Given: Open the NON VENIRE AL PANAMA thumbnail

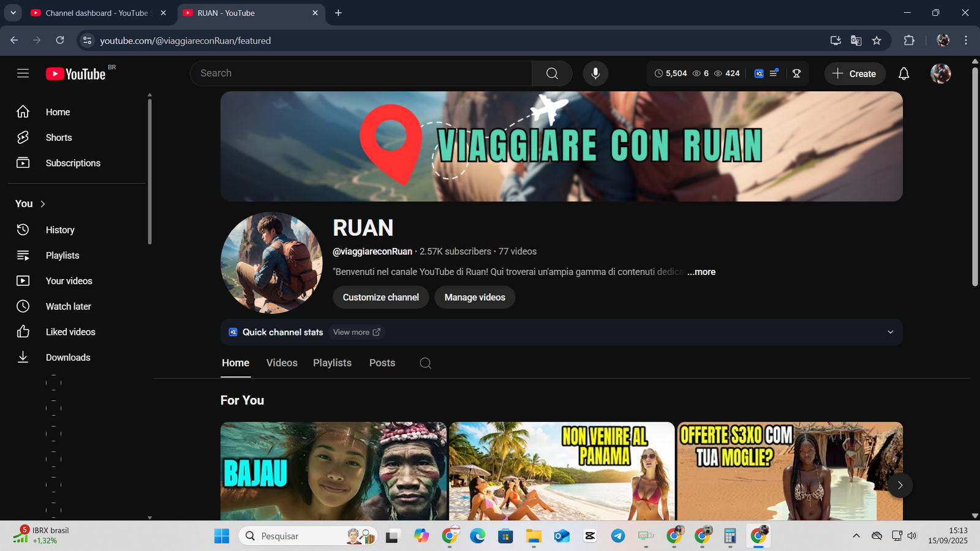Looking at the screenshot, I should [x=562, y=471].
